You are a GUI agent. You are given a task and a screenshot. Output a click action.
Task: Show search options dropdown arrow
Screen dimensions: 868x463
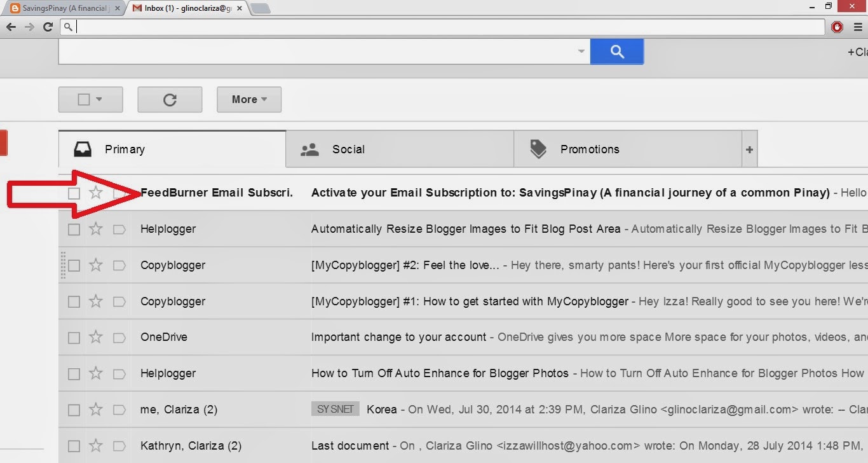(581, 52)
